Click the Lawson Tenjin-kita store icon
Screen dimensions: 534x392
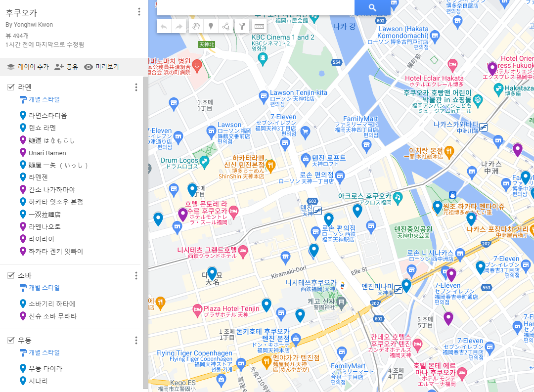coord(263,96)
